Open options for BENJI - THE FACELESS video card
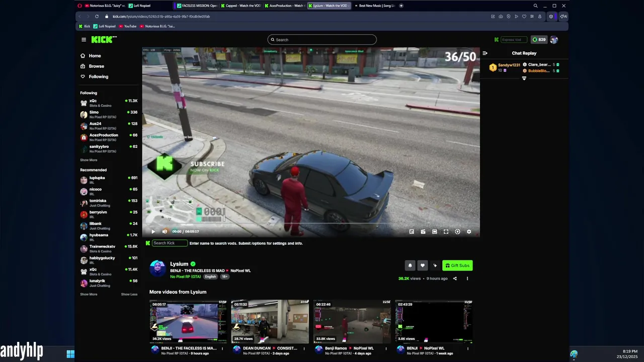This screenshot has height=362, width=644. point(222,348)
